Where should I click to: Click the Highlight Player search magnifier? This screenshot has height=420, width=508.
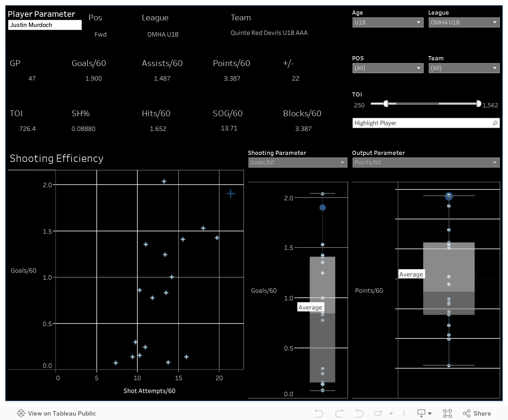tap(495, 123)
